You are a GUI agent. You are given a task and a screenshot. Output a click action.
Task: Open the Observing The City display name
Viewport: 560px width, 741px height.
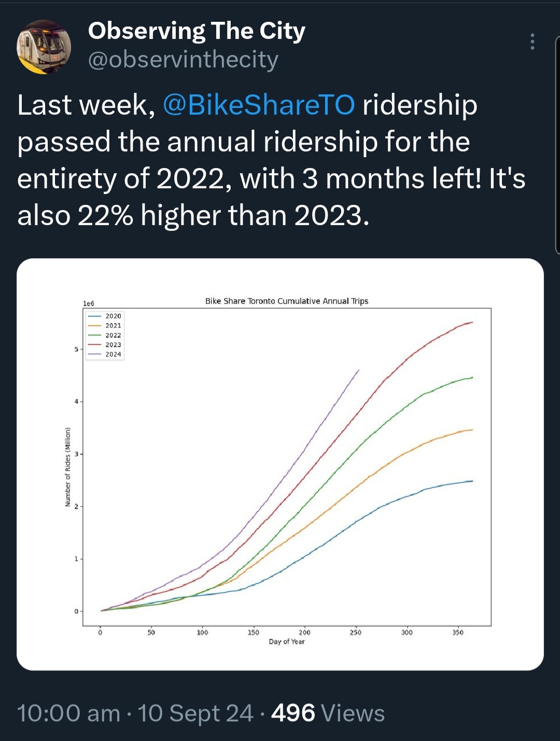point(197,31)
